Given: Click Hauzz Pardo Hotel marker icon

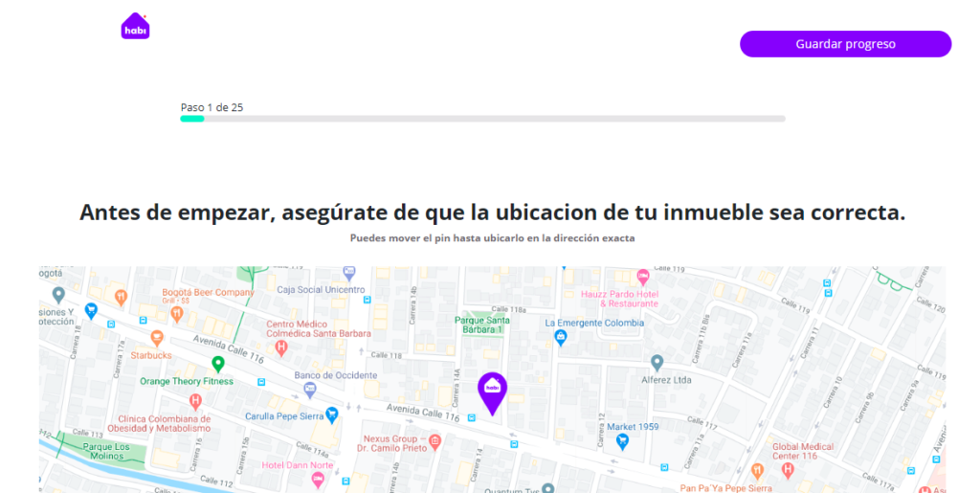Looking at the screenshot, I should [643, 276].
